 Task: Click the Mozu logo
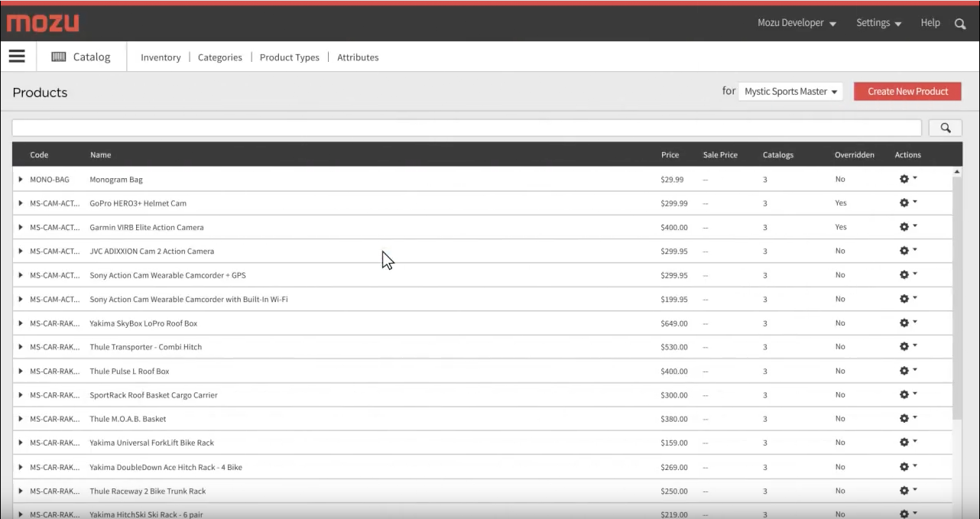point(43,22)
